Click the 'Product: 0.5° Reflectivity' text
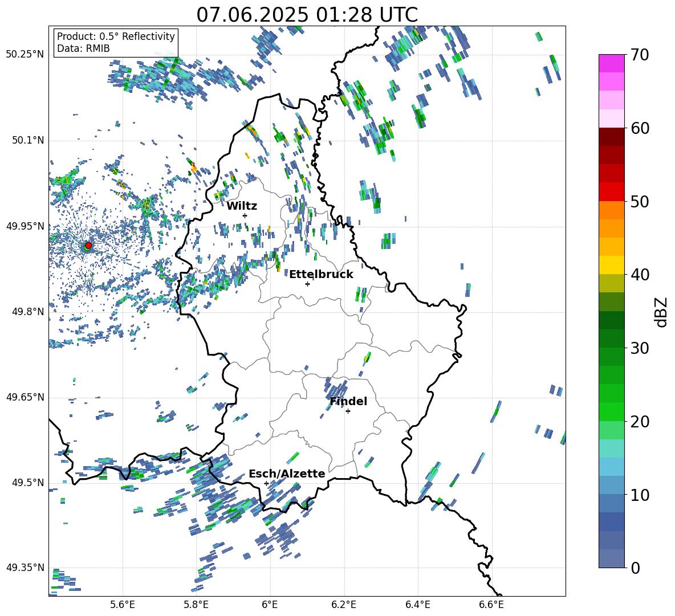Viewport: 675px width, 616px height. point(116,36)
